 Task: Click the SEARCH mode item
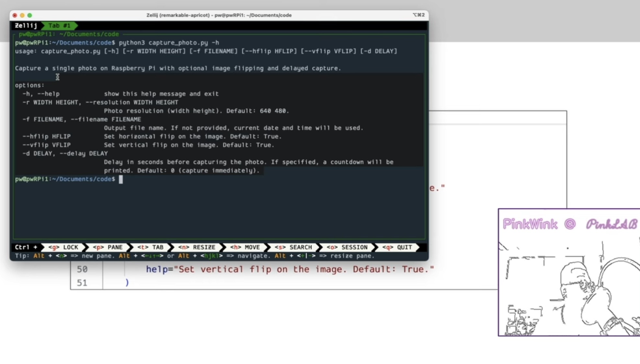pyautogui.click(x=293, y=247)
